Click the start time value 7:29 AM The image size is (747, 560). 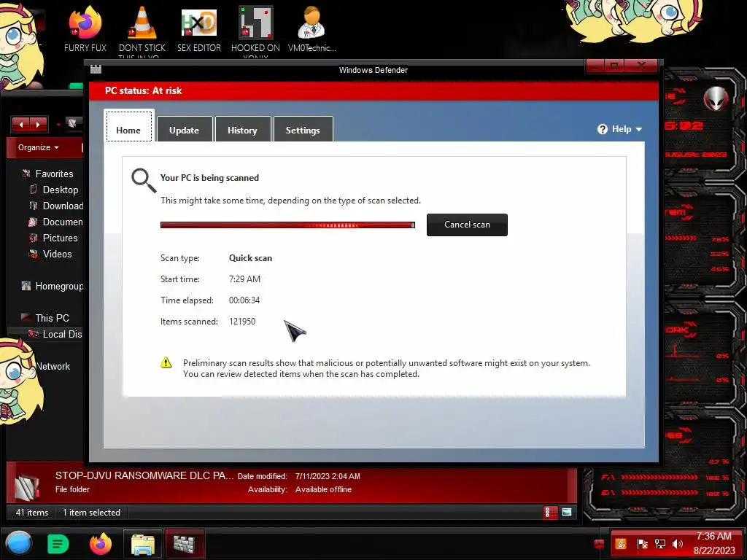(244, 279)
